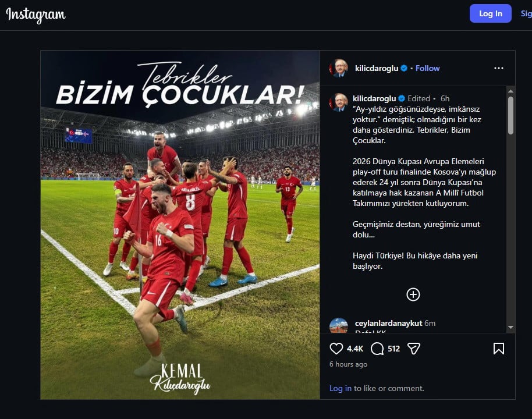Screen dimensions: 532x419
Task: Open the three-dot more options menu
Action: 498,68
